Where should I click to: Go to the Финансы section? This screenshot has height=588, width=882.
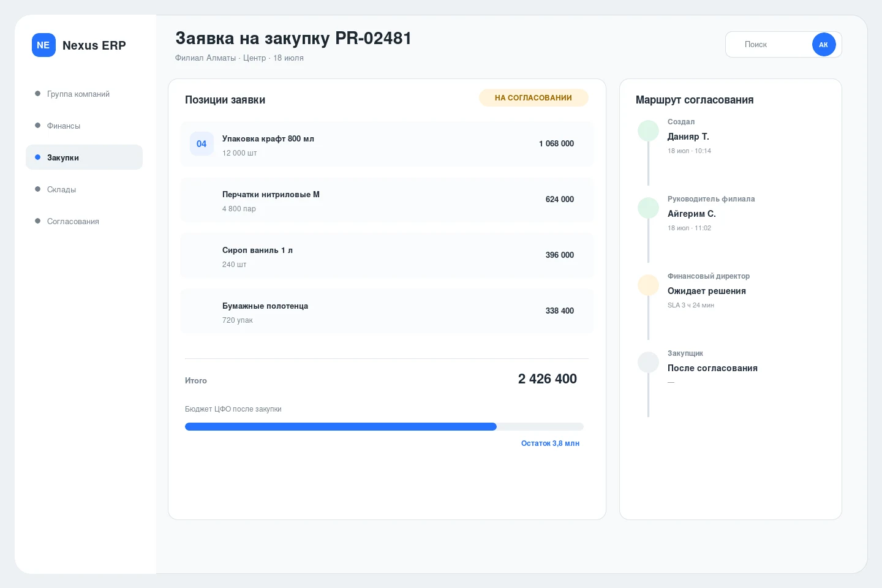tap(84, 126)
